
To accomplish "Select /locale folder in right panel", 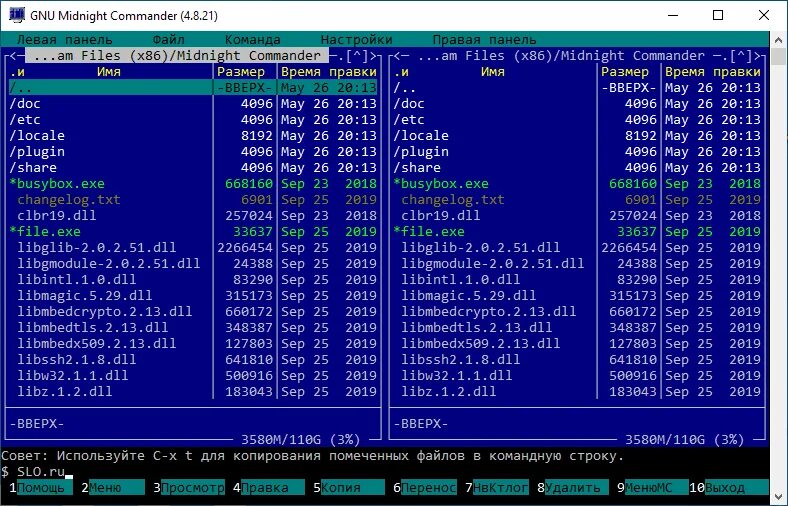I will 577,136.
